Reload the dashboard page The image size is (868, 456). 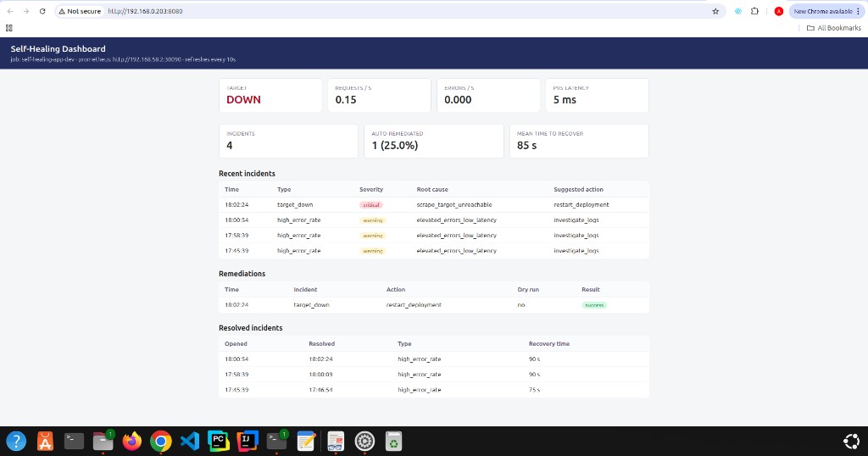pos(42,11)
